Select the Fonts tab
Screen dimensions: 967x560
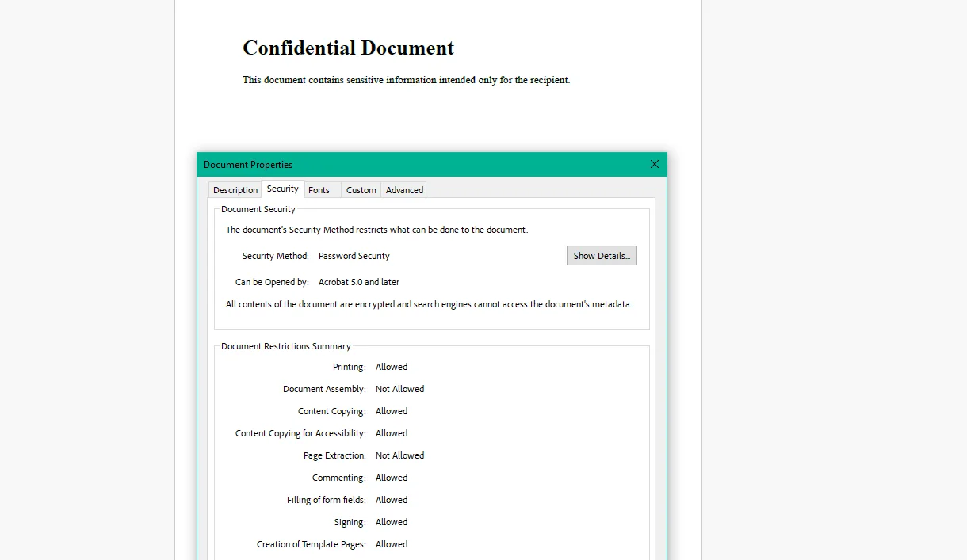coord(319,190)
